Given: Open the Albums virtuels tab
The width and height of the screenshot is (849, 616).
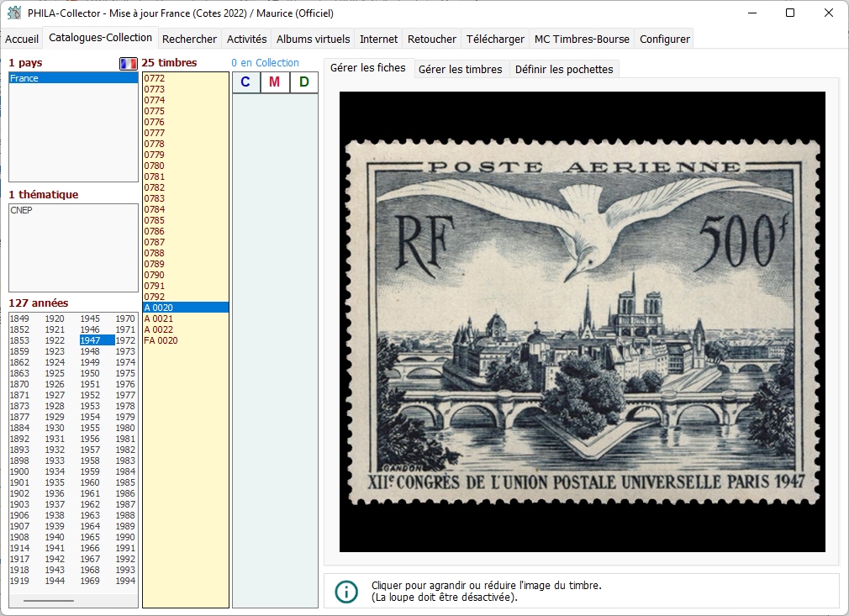Looking at the screenshot, I should coord(313,39).
